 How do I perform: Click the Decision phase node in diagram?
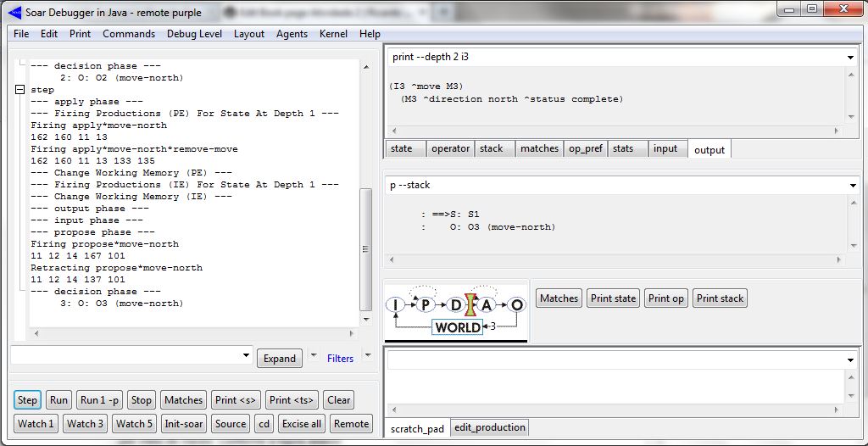click(456, 304)
